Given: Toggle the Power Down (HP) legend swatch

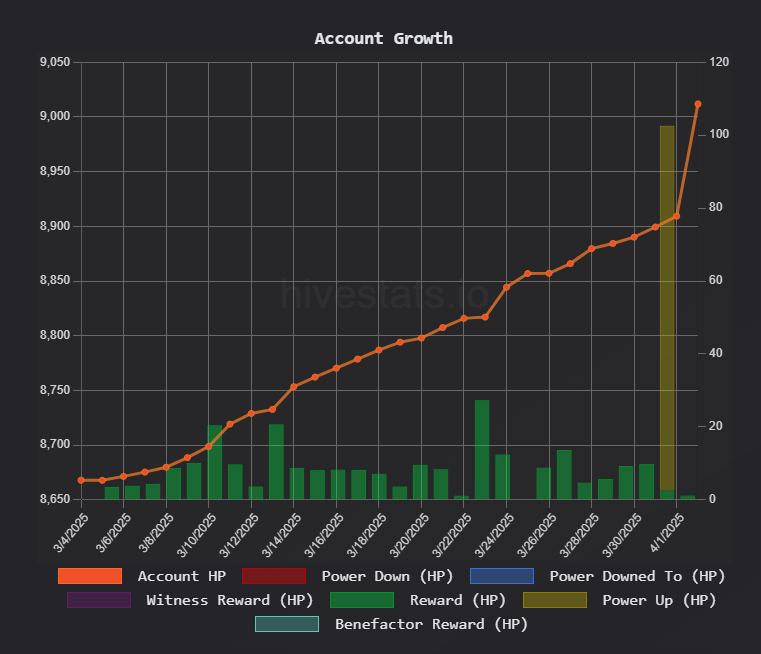Looking at the screenshot, I should pos(274,576).
